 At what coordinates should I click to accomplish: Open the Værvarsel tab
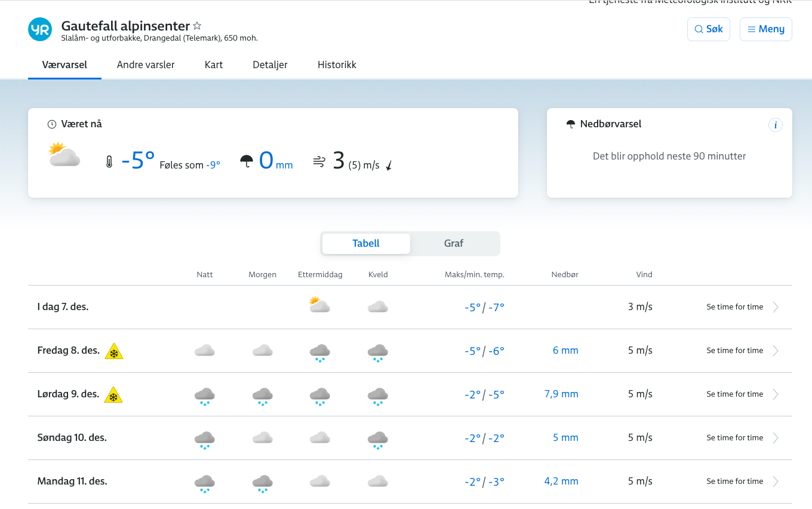click(64, 65)
